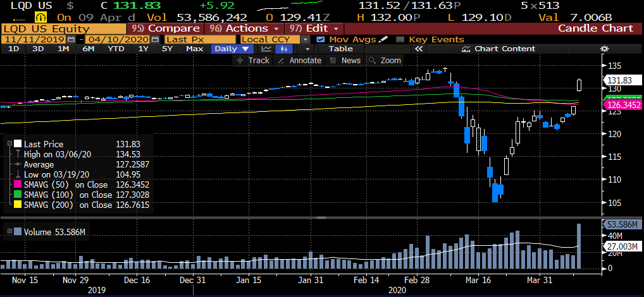Click the 131.83 last price axis label
The image size is (644, 297).
point(623,80)
